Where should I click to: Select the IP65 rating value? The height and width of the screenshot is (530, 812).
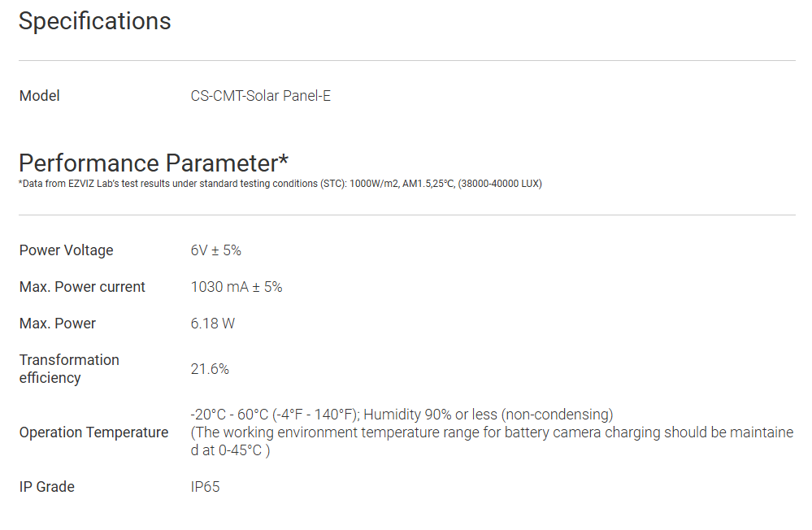pyautogui.click(x=205, y=487)
